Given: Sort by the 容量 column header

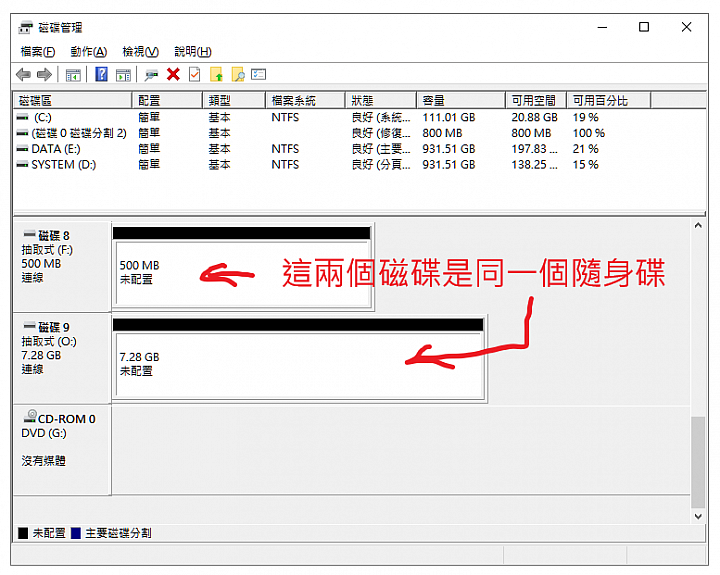Looking at the screenshot, I should pos(461,100).
